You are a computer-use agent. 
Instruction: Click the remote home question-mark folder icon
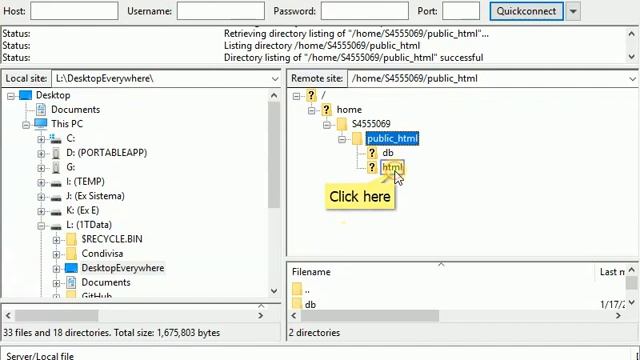[326, 110]
